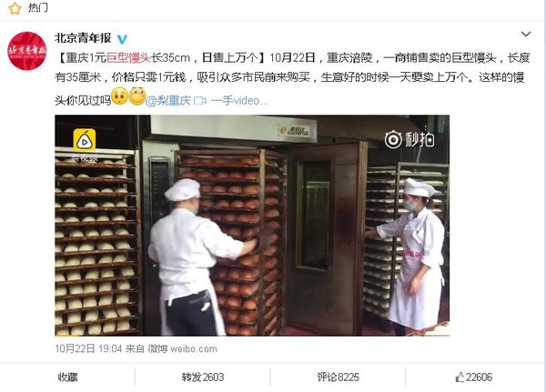Open 评论 8225 comments
Image resolution: width=546 pixels, height=392 pixels.
click(338, 377)
